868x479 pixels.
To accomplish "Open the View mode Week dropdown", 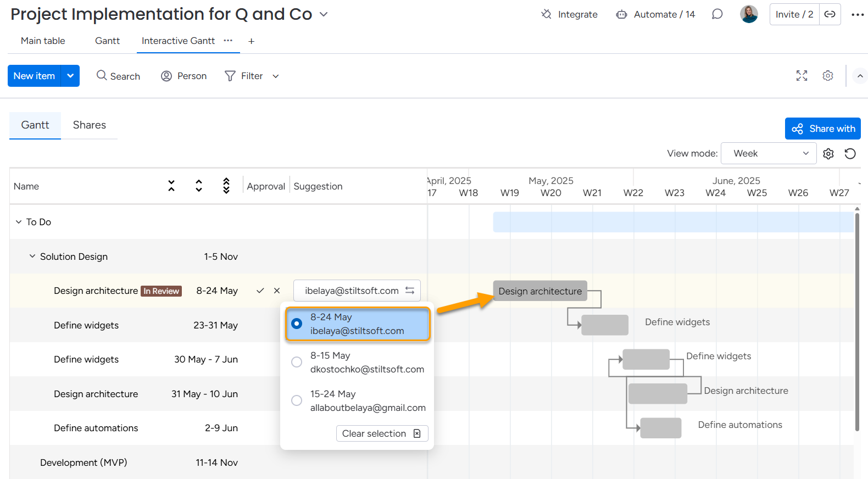I will (768, 154).
